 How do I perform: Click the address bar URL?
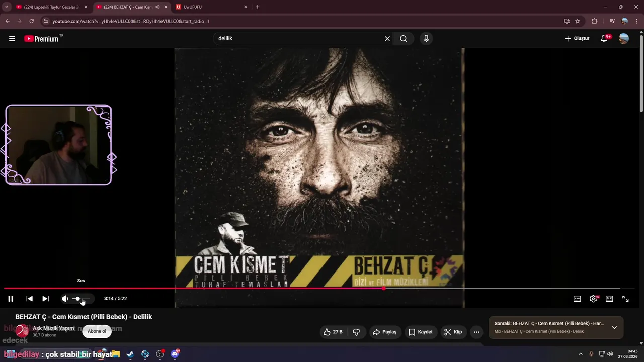point(131,21)
